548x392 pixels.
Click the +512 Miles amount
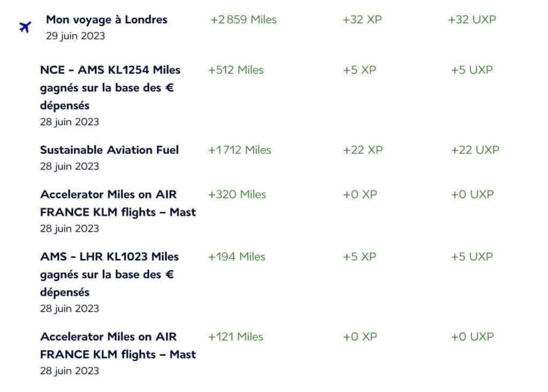coord(236,70)
